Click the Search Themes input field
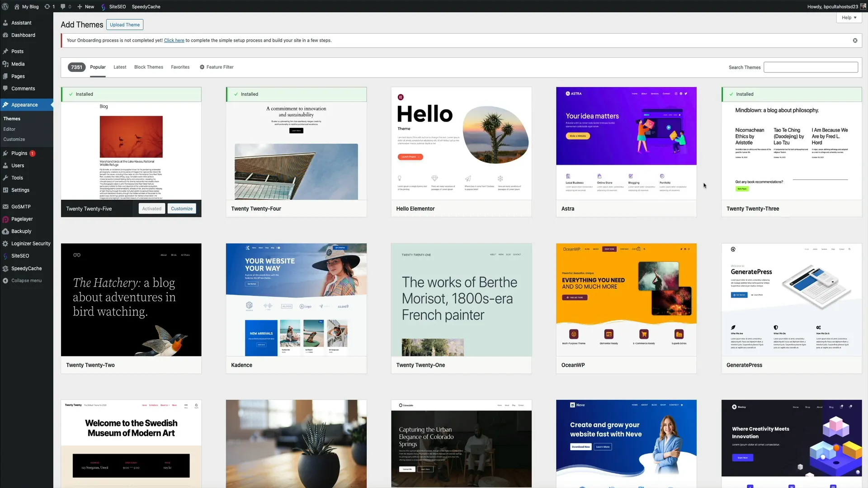 click(x=811, y=67)
